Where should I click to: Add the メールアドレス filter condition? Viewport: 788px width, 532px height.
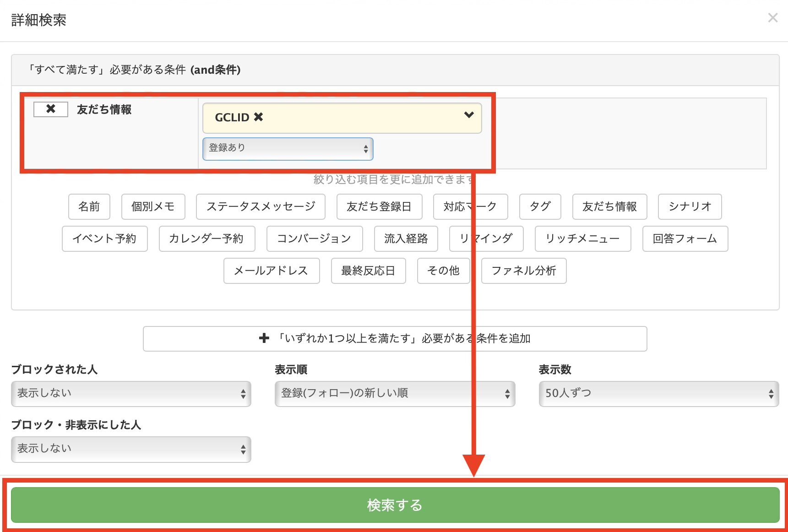click(271, 271)
